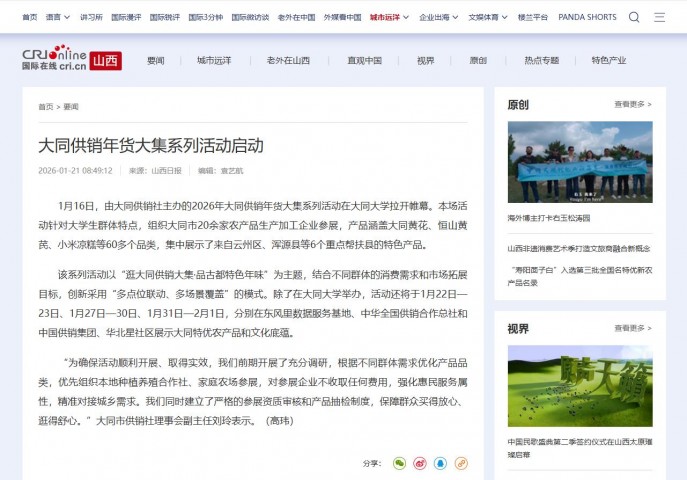Click 查看更多 next to 原创

tap(632, 104)
